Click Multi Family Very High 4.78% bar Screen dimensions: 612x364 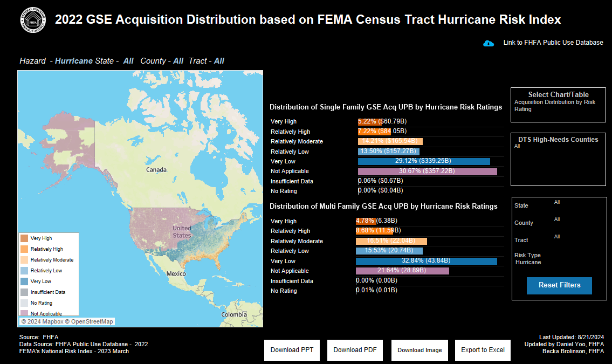coord(366,221)
